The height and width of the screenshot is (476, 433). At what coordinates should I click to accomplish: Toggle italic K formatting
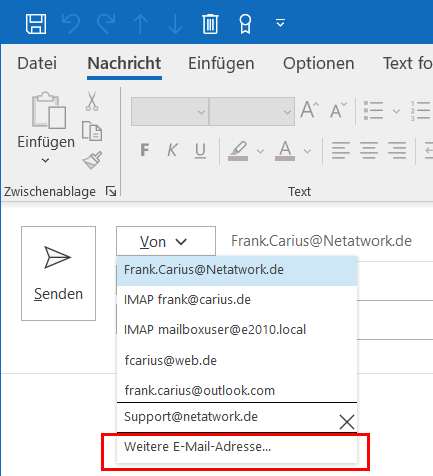(x=172, y=150)
